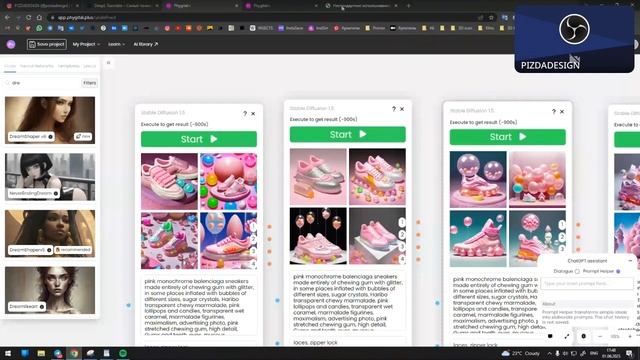Click output badge 1 on first node
The image size is (640, 360).
pyautogui.click(x=253, y=227)
